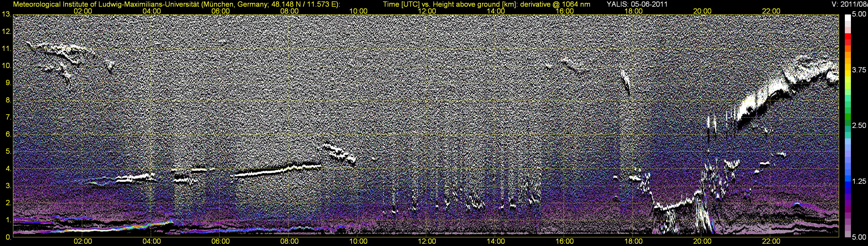Select the '10.' height axis label
The image size is (868, 246).
pos(6,66)
